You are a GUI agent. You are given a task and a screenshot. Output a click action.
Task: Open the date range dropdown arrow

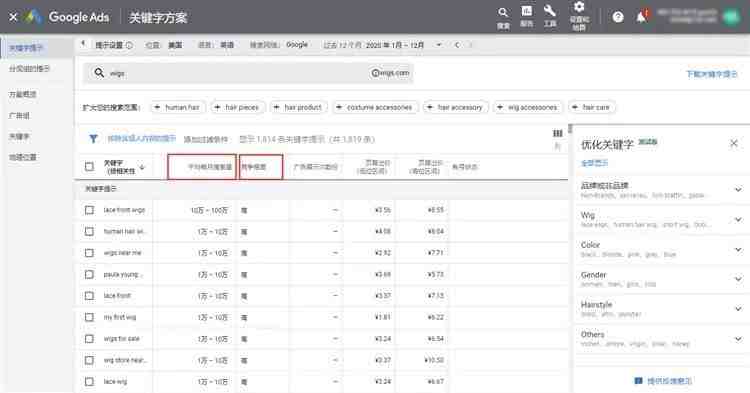tap(439, 45)
